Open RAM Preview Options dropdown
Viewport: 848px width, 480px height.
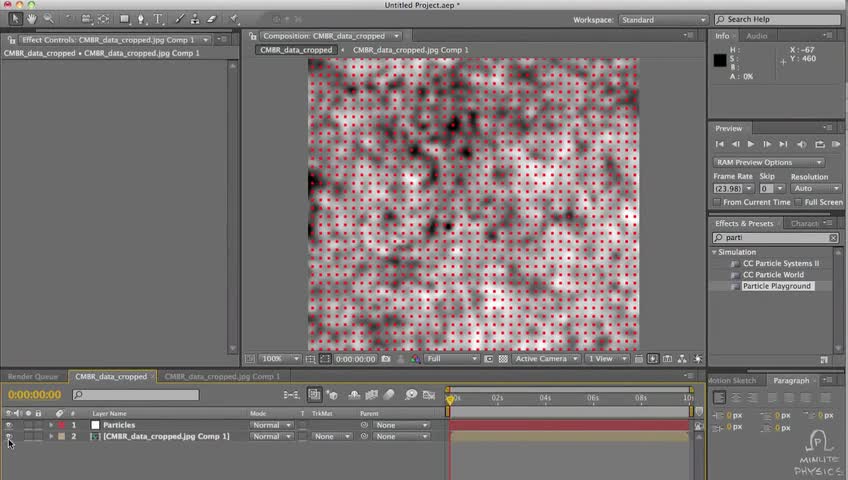coord(768,162)
